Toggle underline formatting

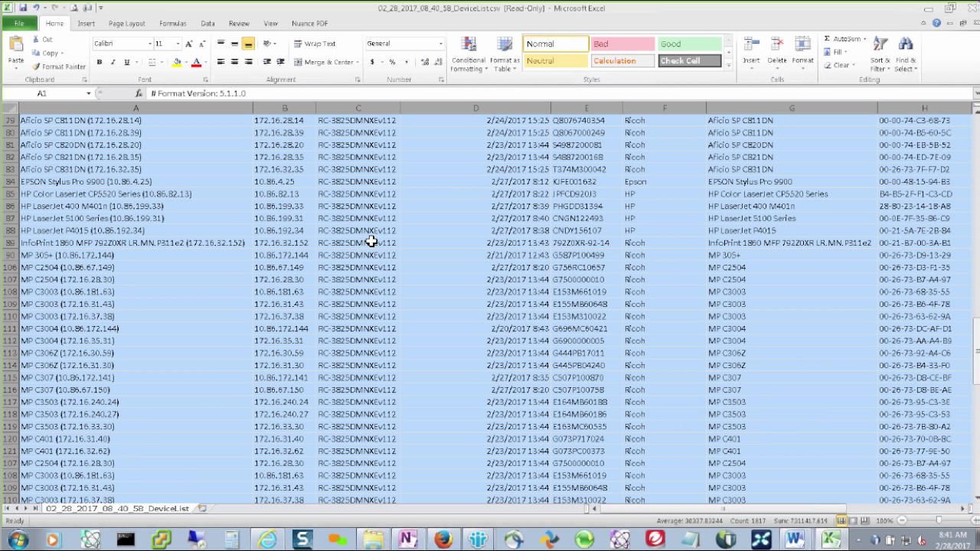pos(126,62)
